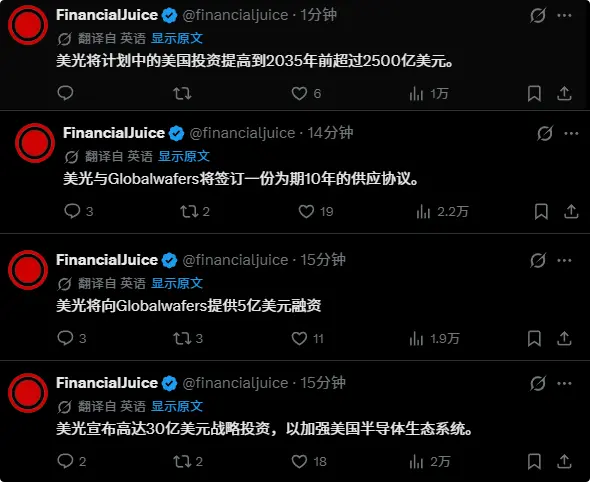Show original text of Globalwafers 10年 tweet
The image size is (590, 482).
pyautogui.click(x=184, y=156)
